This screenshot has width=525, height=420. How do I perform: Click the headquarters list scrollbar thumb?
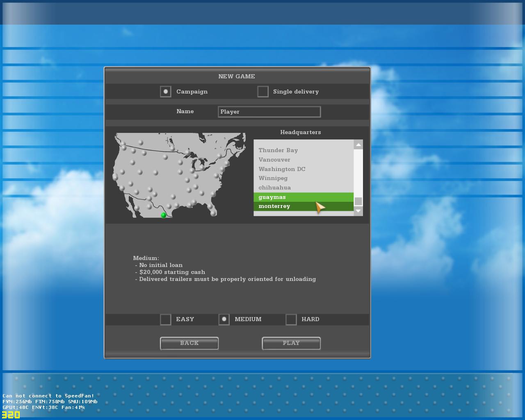pyautogui.click(x=358, y=201)
